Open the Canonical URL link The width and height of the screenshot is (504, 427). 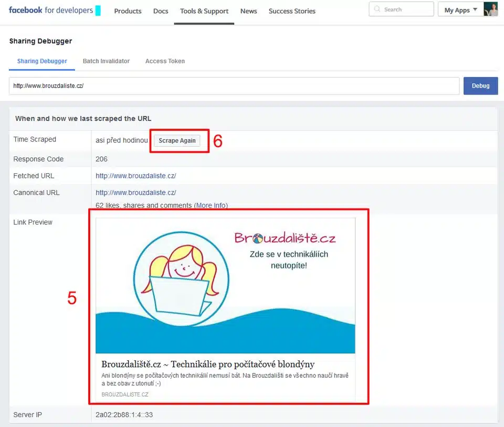(x=135, y=193)
